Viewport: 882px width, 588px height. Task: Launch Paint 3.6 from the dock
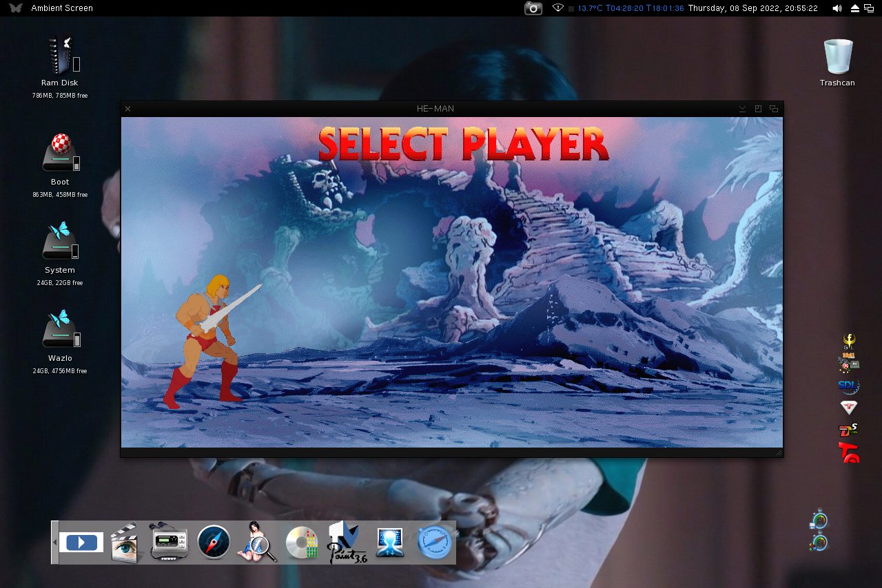point(346,543)
